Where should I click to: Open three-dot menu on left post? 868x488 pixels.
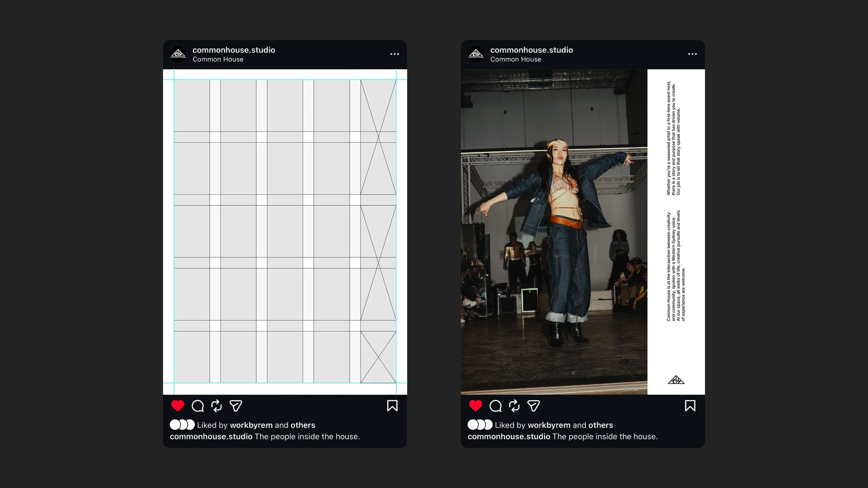[x=394, y=54]
